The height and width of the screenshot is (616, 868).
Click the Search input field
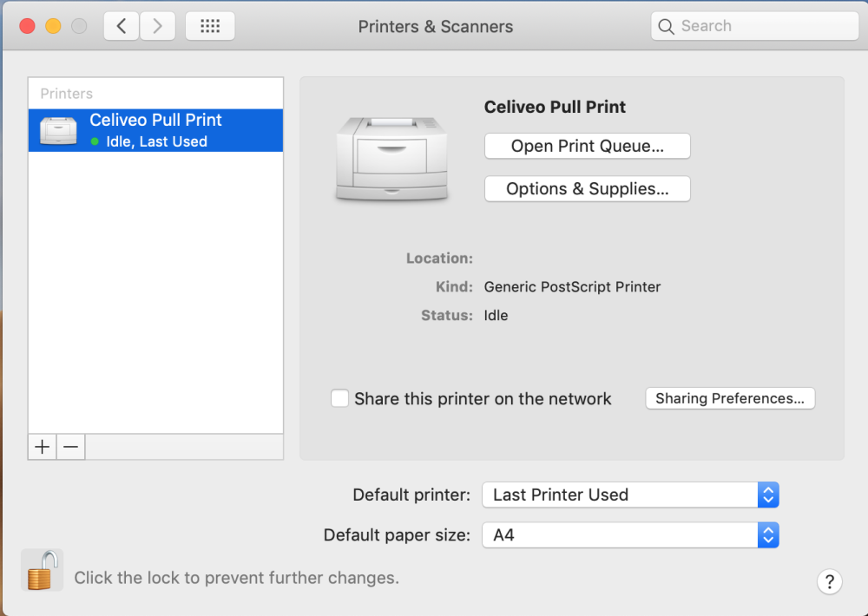pyautogui.click(x=764, y=26)
